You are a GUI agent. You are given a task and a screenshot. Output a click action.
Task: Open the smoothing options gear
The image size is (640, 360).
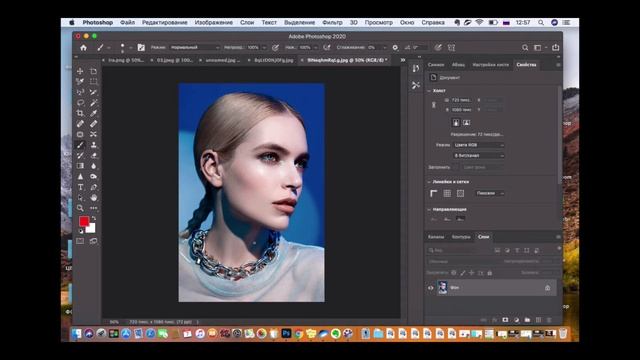(395, 48)
